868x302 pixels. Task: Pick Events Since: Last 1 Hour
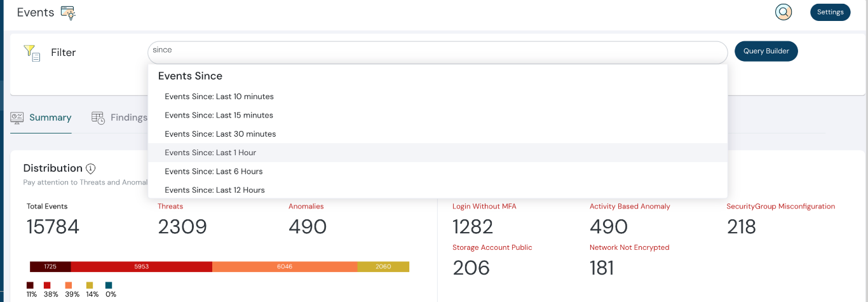210,153
